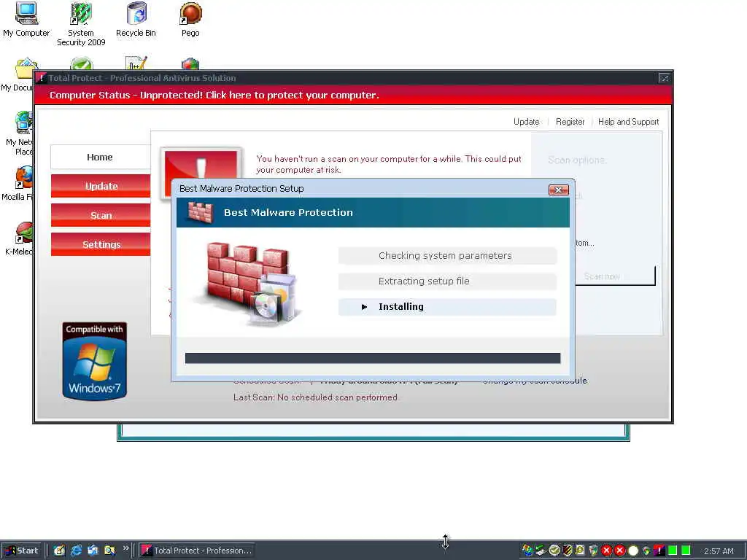Click the scan warning message text
This screenshot has width=747, height=560.
point(389,164)
